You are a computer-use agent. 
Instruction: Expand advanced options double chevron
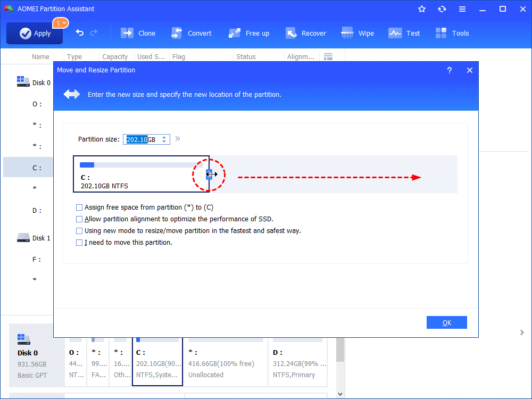coord(178,139)
